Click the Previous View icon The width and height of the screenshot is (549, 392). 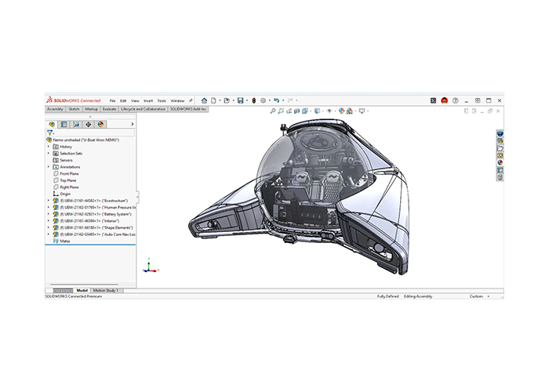pyautogui.click(x=289, y=111)
